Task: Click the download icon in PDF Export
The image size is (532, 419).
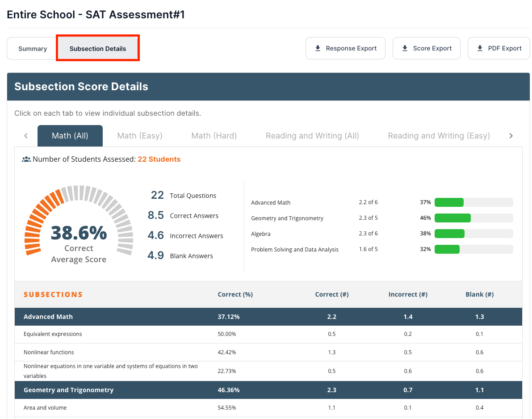Action: coord(480,48)
